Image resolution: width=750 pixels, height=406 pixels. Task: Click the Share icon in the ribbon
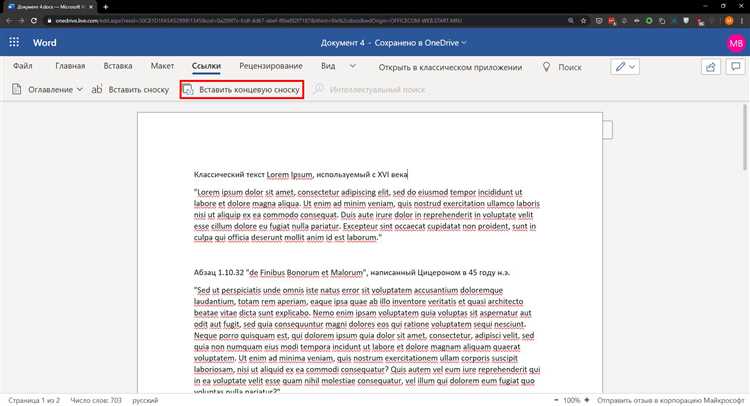coord(710,66)
